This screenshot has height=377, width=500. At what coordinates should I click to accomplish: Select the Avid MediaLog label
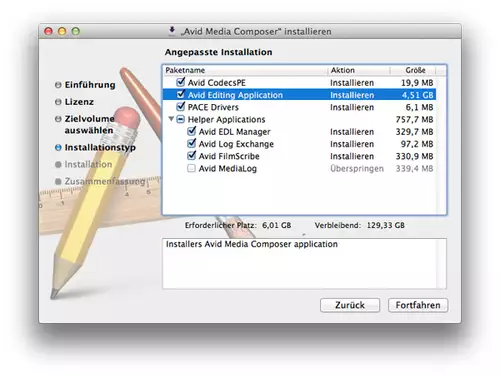228,169
